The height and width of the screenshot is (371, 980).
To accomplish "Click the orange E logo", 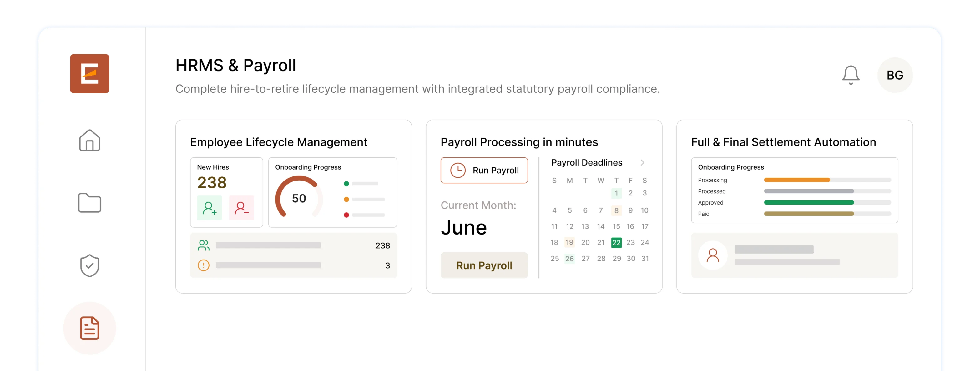I will (89, 73).
